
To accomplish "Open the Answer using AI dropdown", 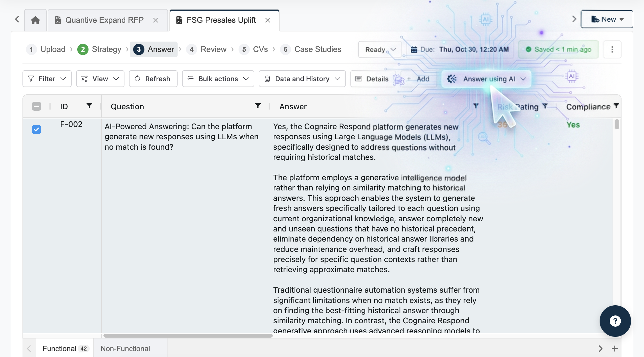I will pos(486,79).
